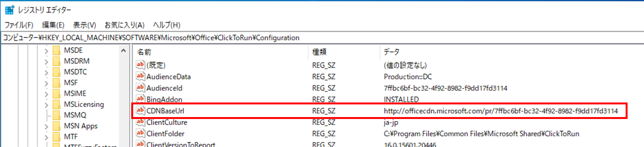Image resolution: width=644 pixels, height=147 pixels.
Task: Select the ClientFolder value name
Action: 165,134
